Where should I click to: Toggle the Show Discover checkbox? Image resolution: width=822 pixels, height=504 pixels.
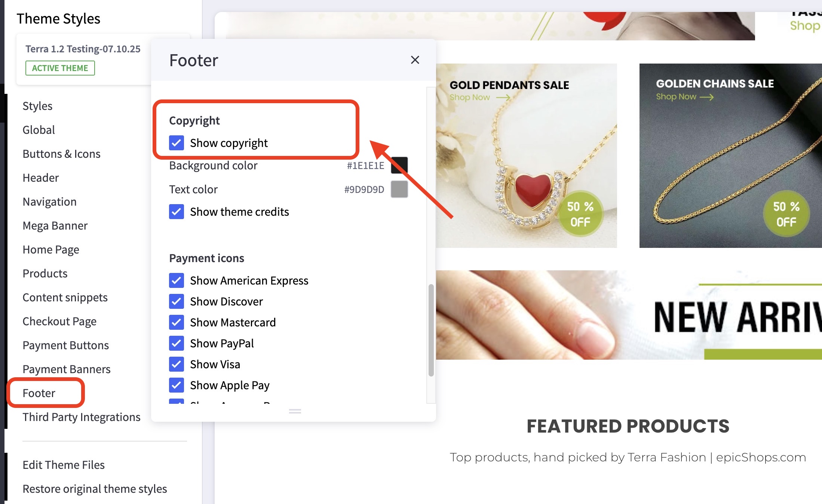pyautogui.click(x=177, y=301)
